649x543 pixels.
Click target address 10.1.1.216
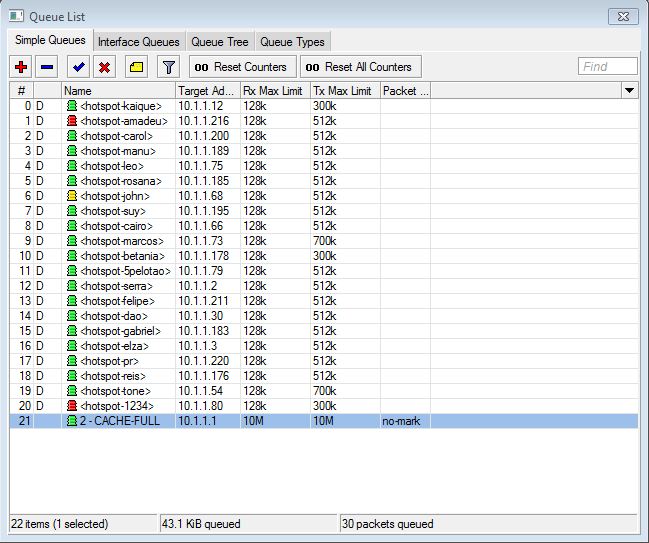[204, 121]
